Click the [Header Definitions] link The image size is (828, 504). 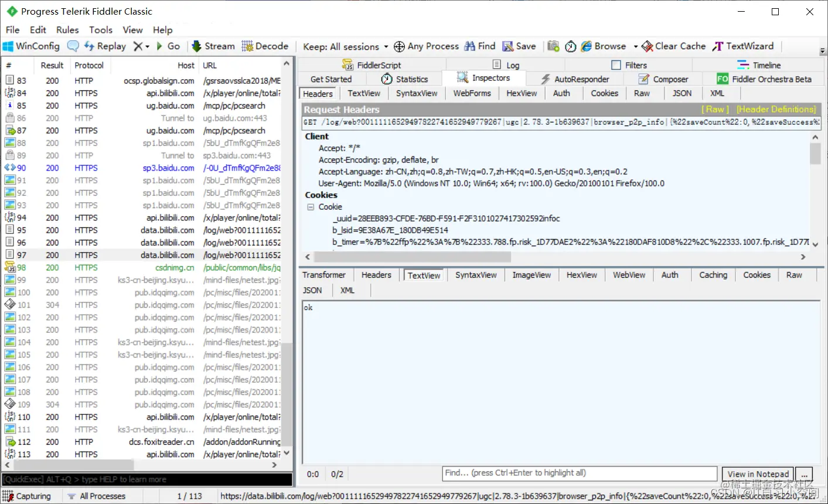pos(776,110)
